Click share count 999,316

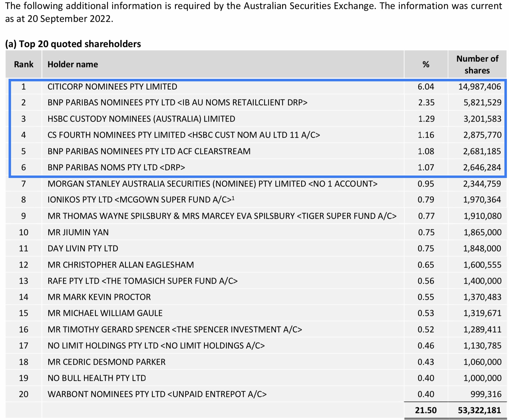click(x=486, y=394)
